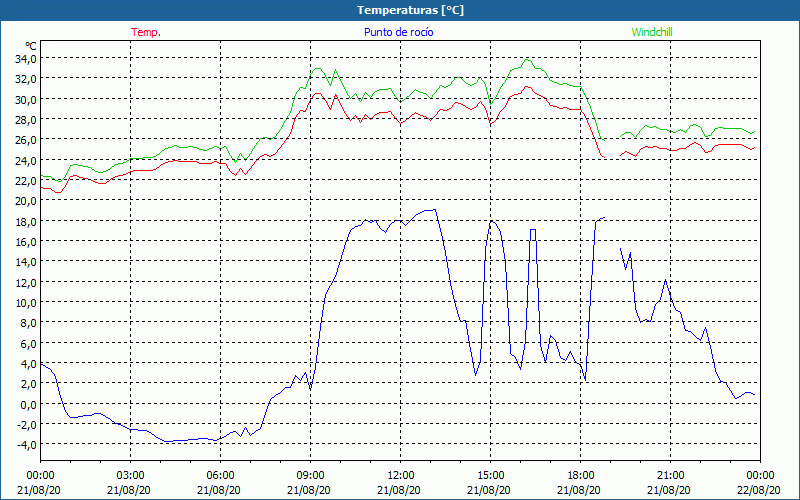Click the 'Temperaturas [°C]' chart title
This screenshot has width=800, height=500.
coord(410,10)
